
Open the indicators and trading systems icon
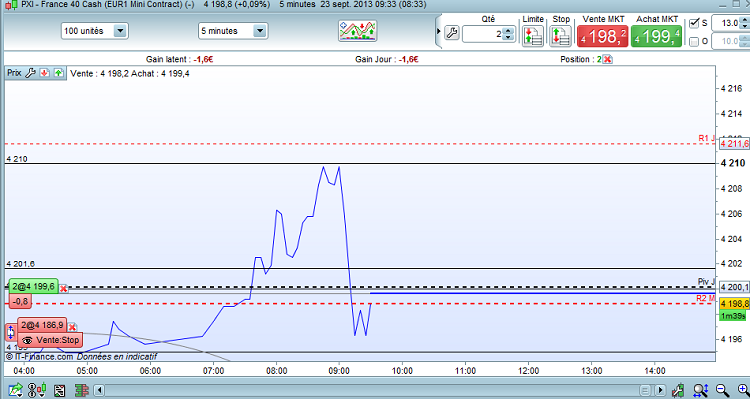click(x=358, y=31)
